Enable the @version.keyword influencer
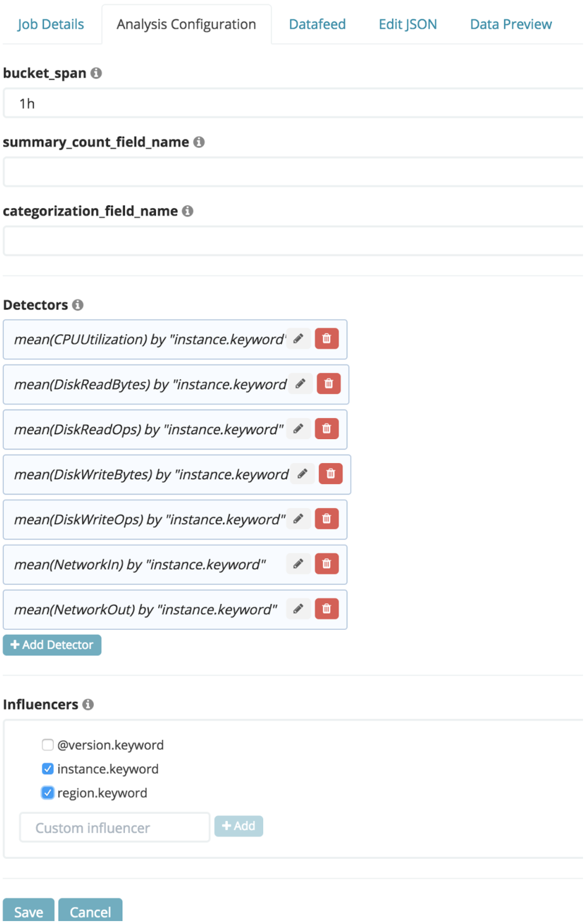584x924 pixels. [48, 745]
